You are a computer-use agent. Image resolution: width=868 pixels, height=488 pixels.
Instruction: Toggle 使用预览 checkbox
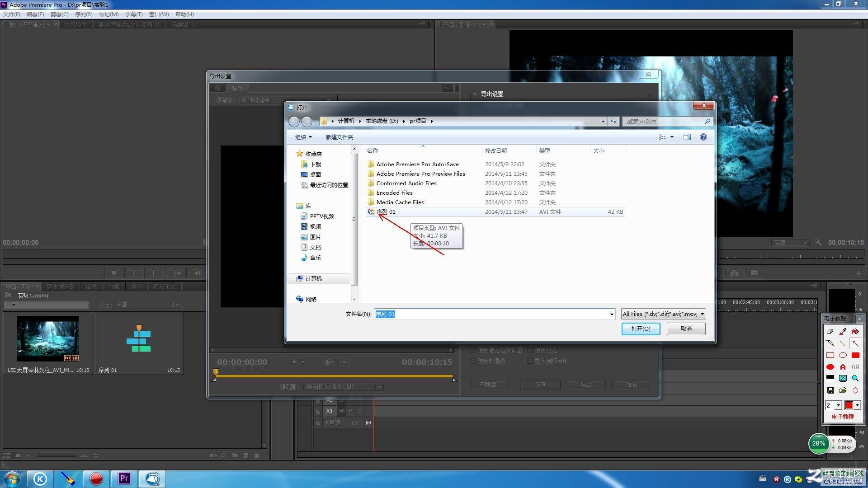tap(530, 351)
